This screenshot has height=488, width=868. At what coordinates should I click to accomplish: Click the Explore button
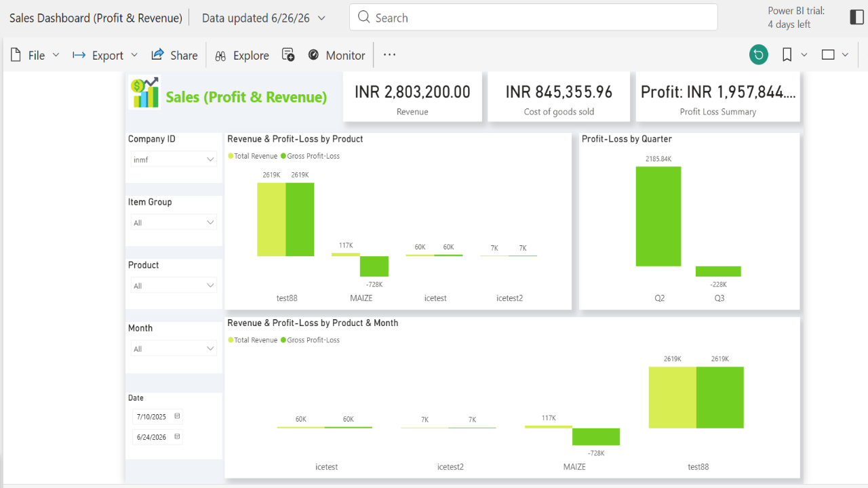coord(241,55)
